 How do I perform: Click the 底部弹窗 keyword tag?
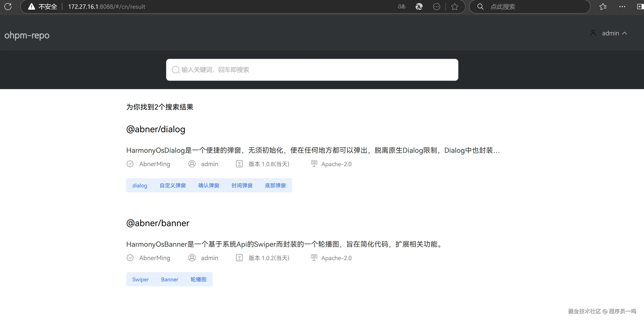click(275, 185)
